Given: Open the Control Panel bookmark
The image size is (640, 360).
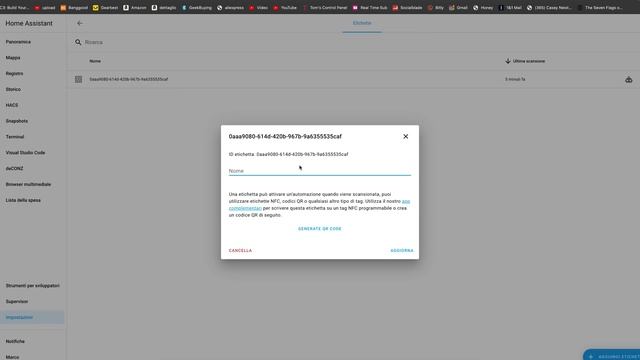Looking at the screenshot, I should 325,7.
